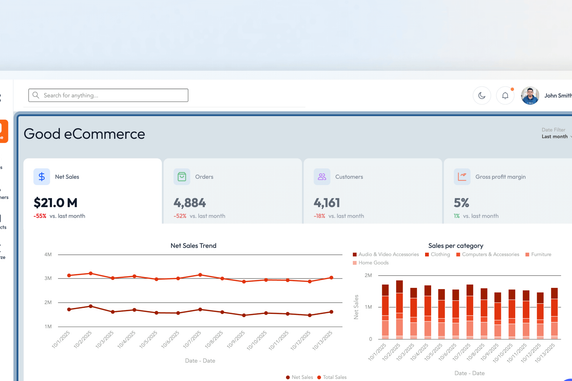Click the -52% change indicator

(180, 216)
